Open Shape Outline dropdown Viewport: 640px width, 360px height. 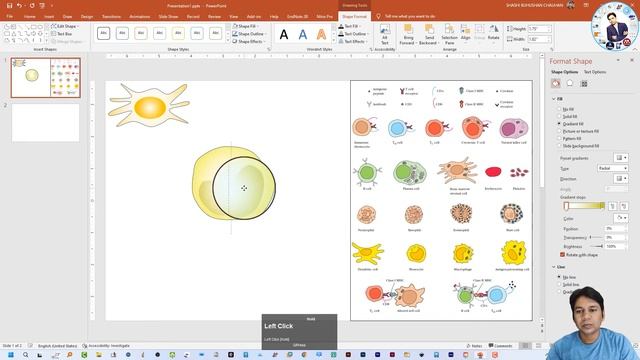(249, 34)
